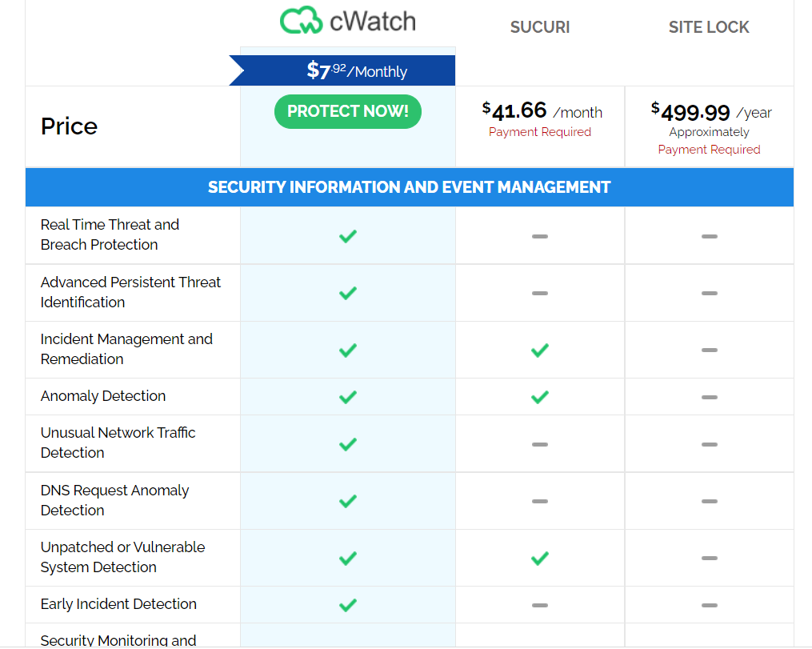Click cWatch checkmark for Advanced Persistent Threat

(x=347, y=293)
